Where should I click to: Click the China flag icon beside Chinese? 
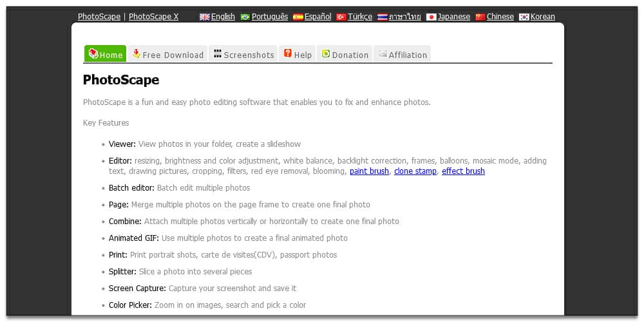[480, 17]
